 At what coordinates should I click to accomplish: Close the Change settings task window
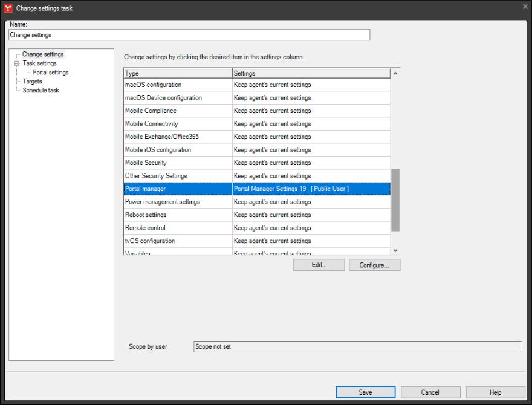tap(525, 7)
